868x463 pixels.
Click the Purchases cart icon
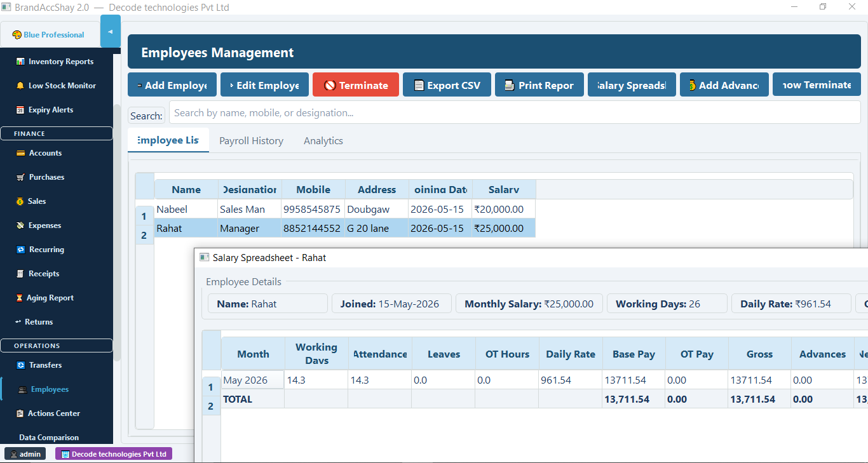coord(21,177)
